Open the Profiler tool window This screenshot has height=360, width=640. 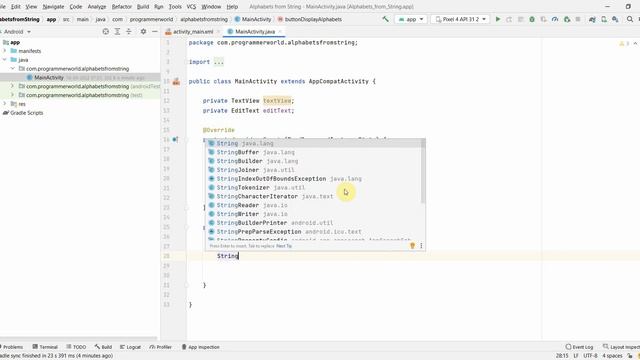[161, 347]
